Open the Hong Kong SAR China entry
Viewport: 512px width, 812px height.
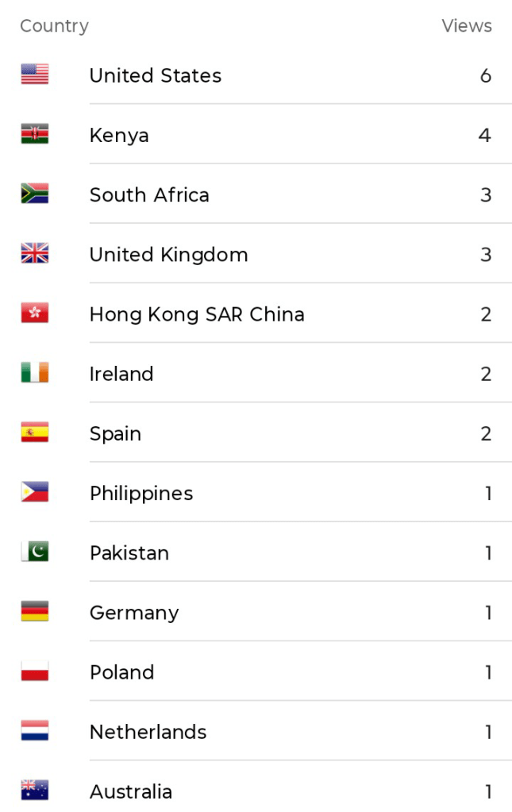tap(197, 314)
